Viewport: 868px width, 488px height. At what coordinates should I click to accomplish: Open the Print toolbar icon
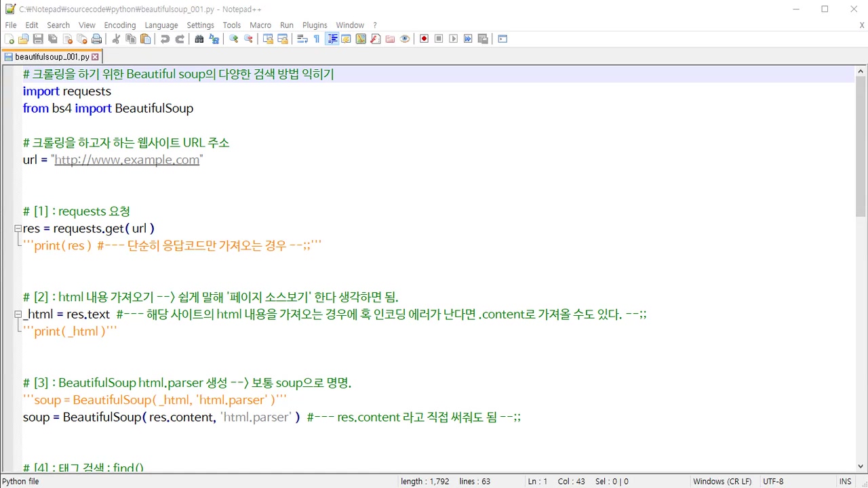[x=96, y=39]
